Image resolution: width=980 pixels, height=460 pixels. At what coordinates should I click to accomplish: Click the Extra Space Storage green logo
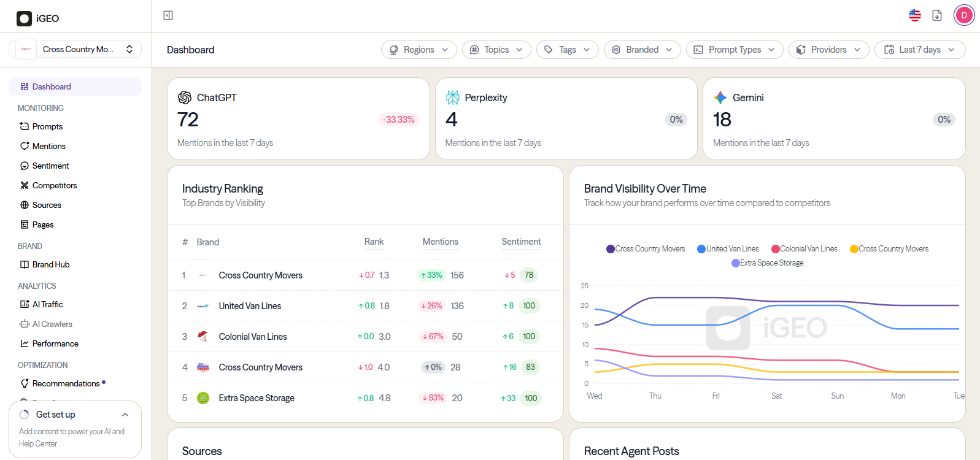tap(203, 398)
